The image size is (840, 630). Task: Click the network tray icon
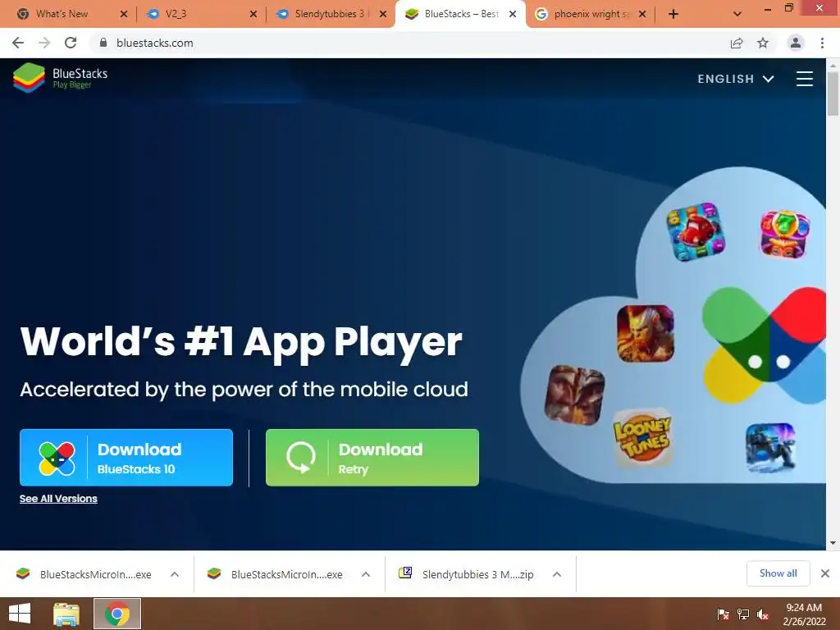click(x=742, y=614)
